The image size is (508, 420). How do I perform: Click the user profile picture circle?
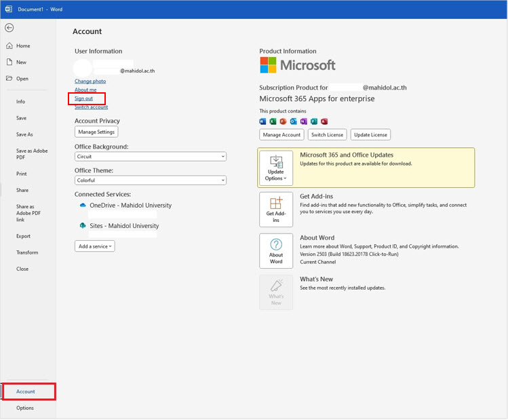83,69
